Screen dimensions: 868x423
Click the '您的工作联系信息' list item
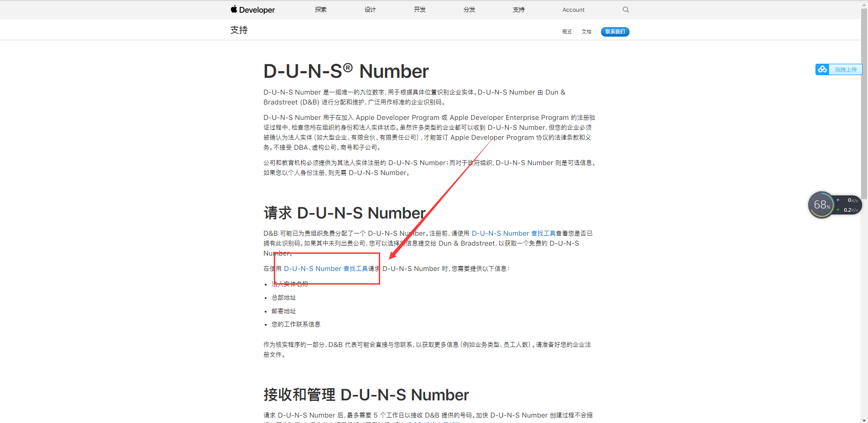(296, 324)
